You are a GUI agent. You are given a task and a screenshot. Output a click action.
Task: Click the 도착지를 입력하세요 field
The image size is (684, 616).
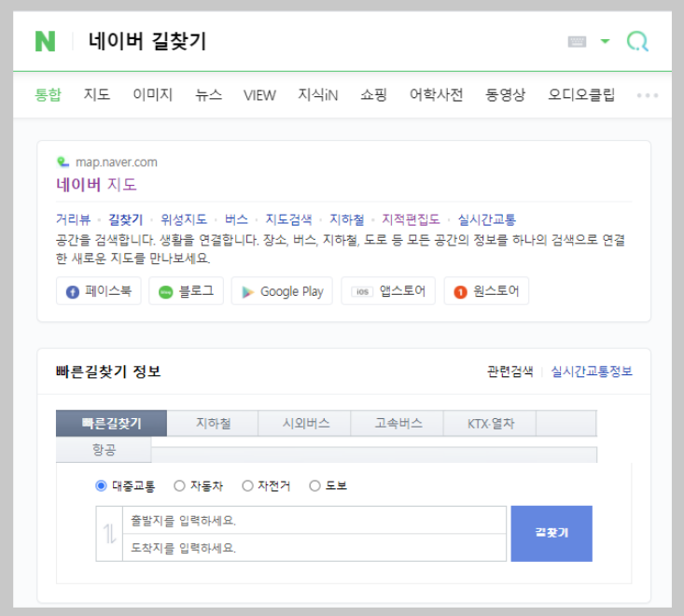[314, 548]
